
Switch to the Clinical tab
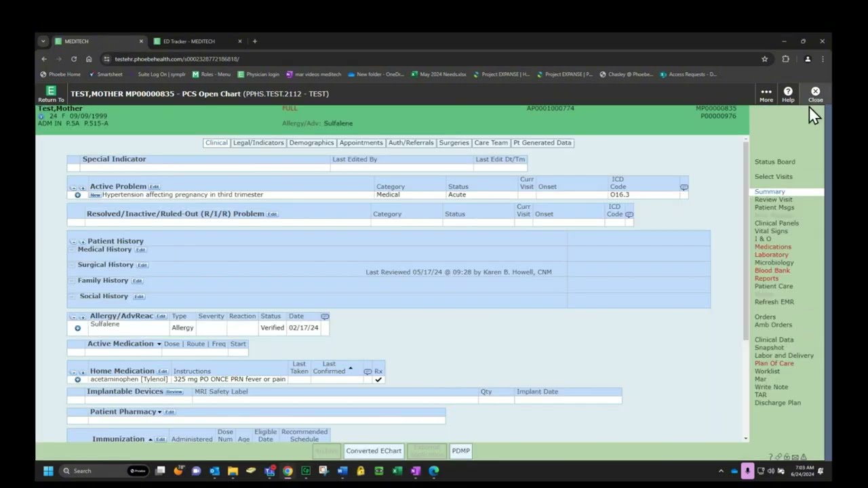coord(216,143)
